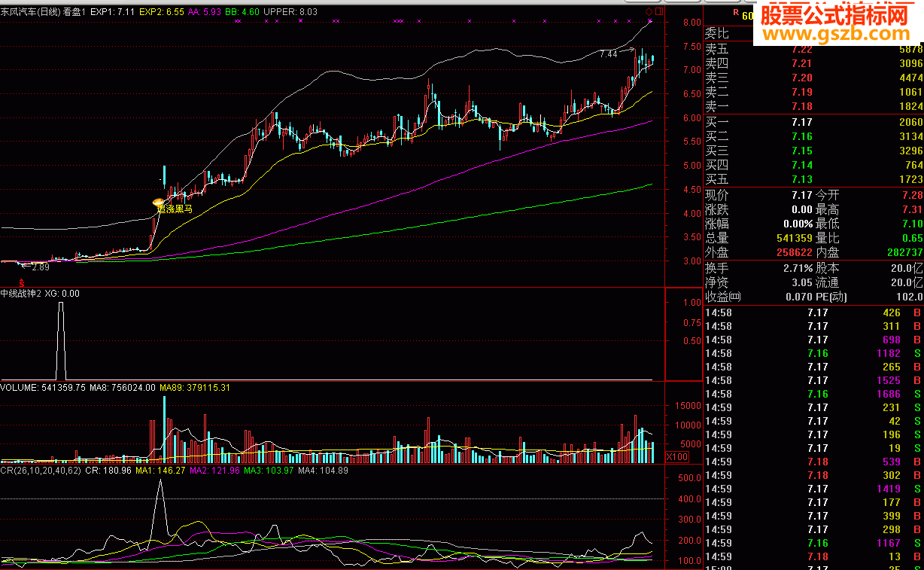Select the 买二 bid row at 7.16

813,136
